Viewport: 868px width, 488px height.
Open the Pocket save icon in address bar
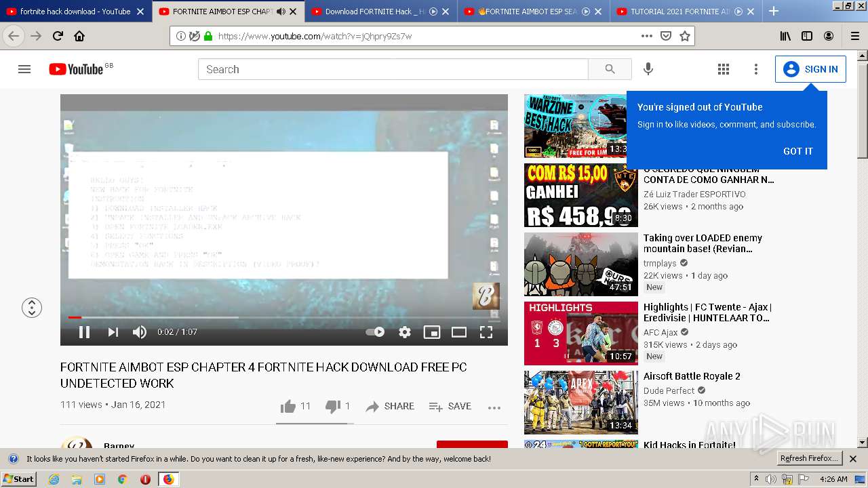coord(666,36)
